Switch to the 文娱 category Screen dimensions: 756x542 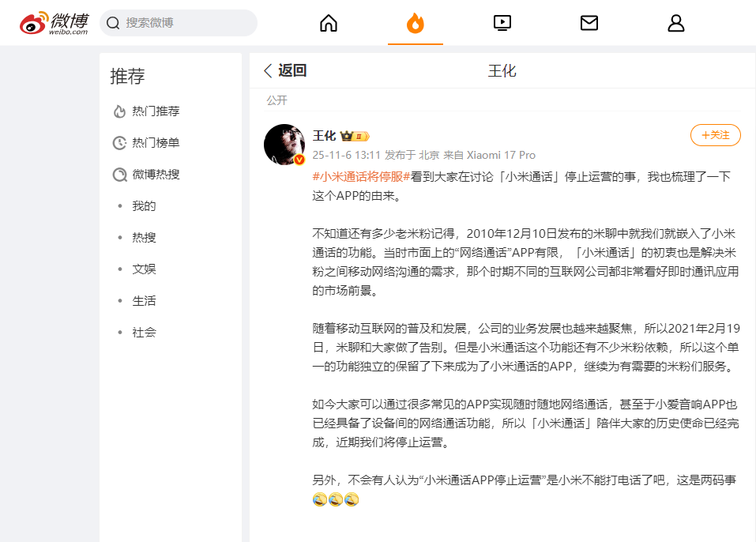coord(143,269)
